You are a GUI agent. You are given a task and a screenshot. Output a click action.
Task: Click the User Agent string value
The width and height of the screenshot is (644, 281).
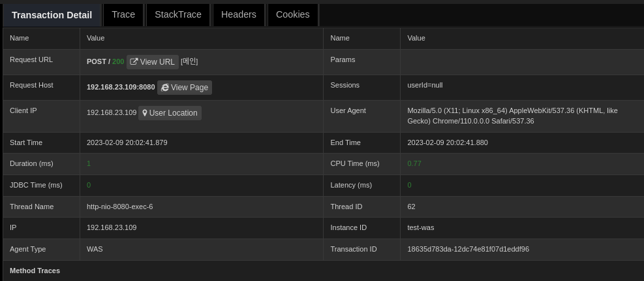click(512, 116)
